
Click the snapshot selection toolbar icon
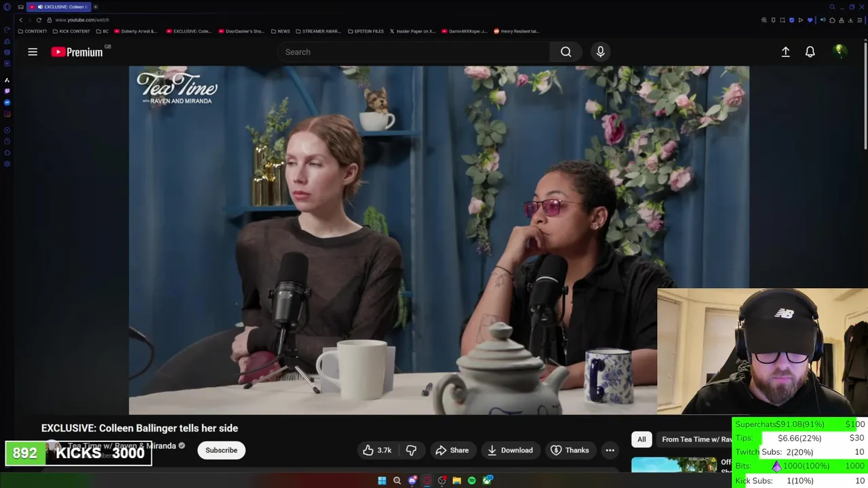click(x=782, y=20)
